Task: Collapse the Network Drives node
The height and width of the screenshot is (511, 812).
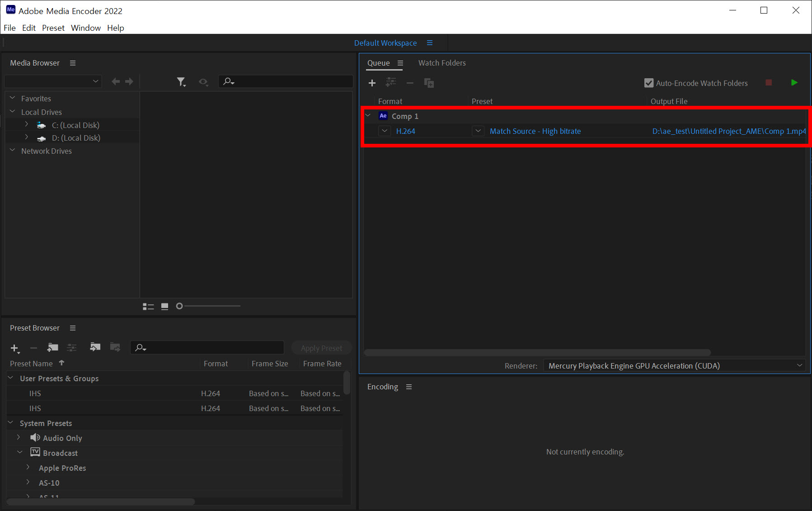Action: tap(13, 150)
